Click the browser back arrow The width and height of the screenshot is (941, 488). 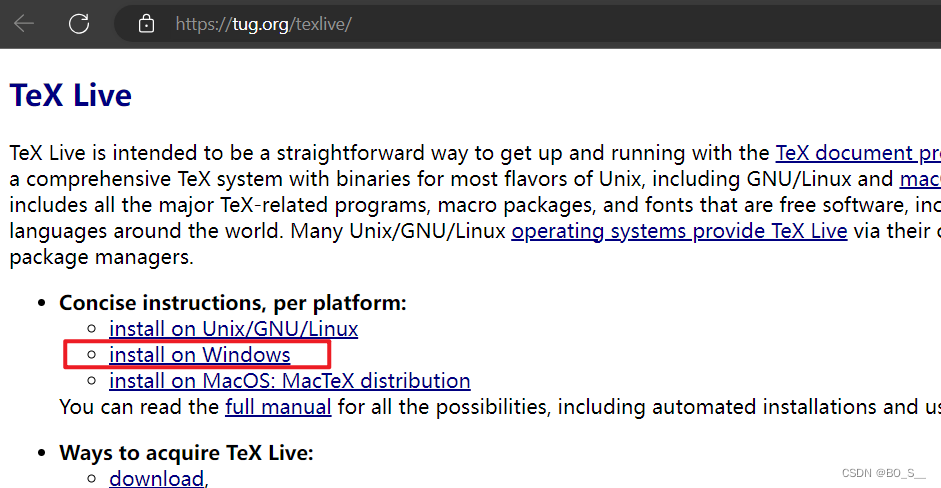click(x=24, y=23)
